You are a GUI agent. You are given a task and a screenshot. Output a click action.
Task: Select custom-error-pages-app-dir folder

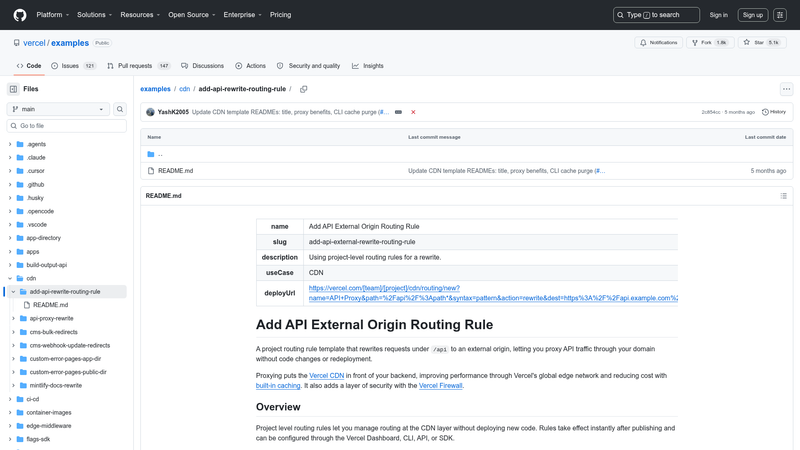pyautogui.click(x=65, y=359)
